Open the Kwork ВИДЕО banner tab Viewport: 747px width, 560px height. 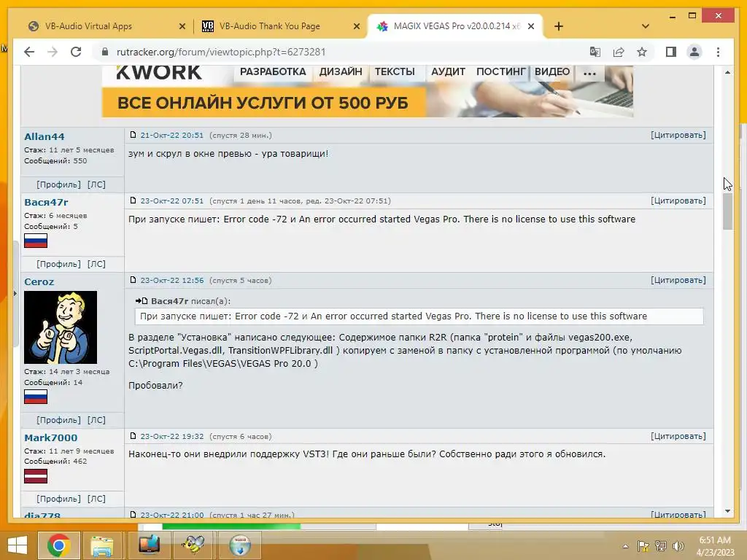552,72
